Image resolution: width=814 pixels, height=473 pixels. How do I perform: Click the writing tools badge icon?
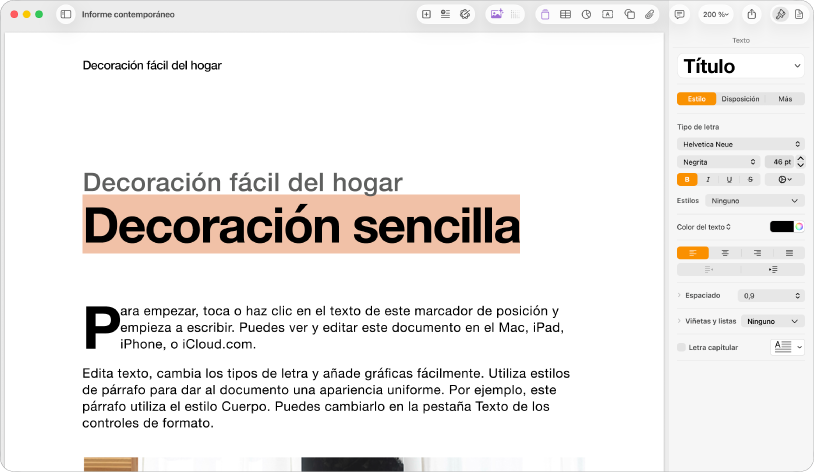465,15
